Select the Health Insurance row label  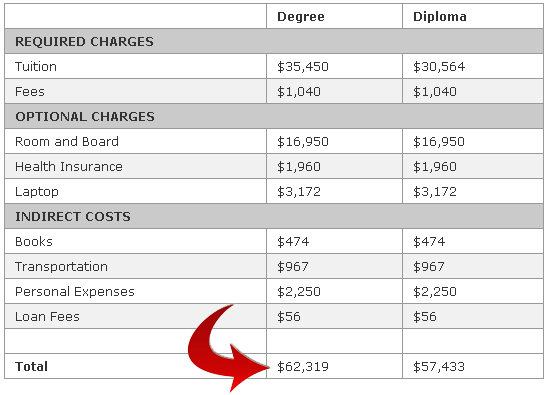click(x=69, y=167)
